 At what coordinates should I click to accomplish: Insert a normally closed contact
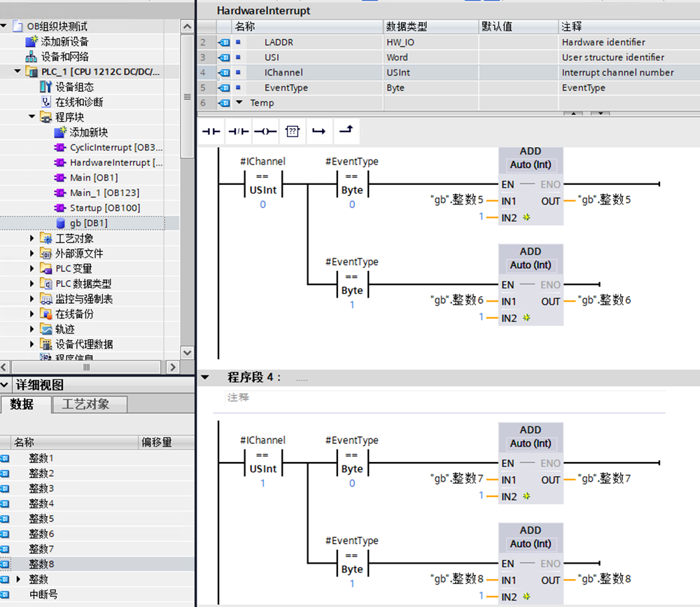click(x=238, y=131)
